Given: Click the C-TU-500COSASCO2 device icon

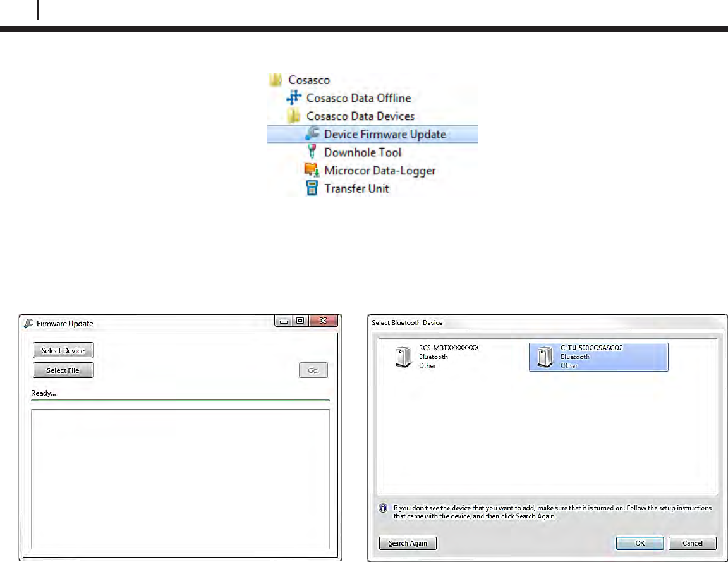Looking at the screenshot, I should [545, 357].
